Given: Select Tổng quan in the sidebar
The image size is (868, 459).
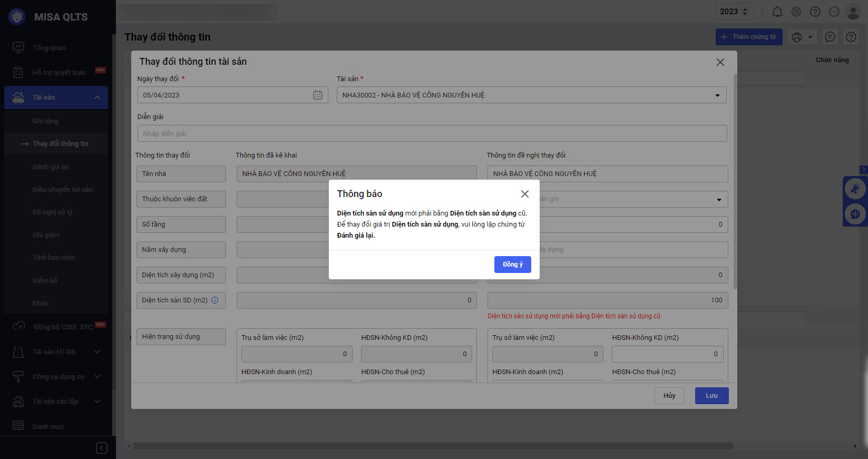Looking at the screenshot, I should point(49,47).
